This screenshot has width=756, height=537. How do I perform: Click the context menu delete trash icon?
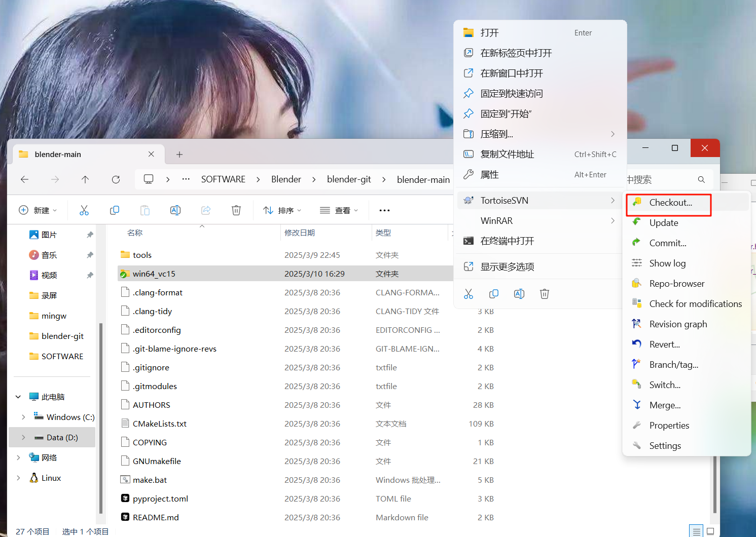pos(545,294)
